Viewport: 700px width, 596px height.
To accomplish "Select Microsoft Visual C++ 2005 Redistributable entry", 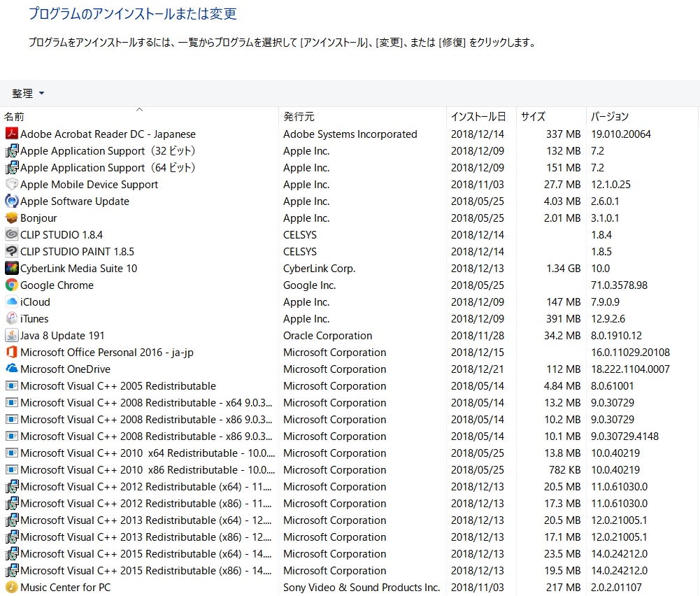I will click(x=117, y=385).
